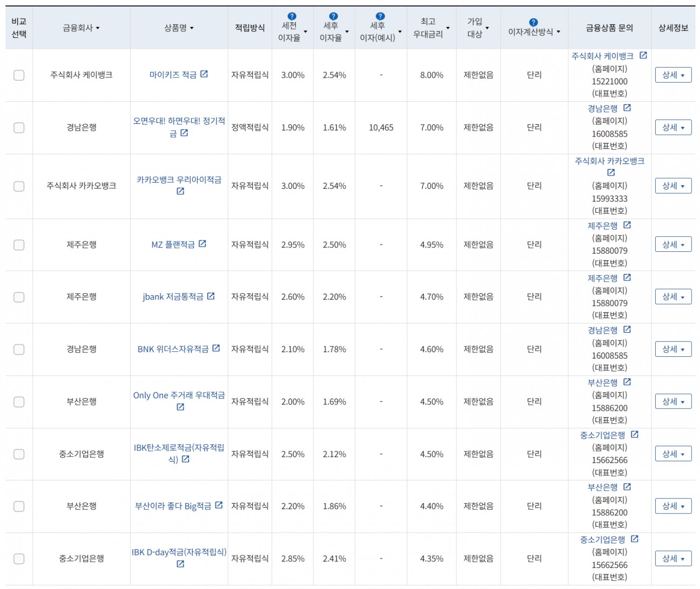Expand 상세 details for IBK탄소제로적금 row
Image resolution: width=700 pixels, height=589 pixels.
coord(673,454)
